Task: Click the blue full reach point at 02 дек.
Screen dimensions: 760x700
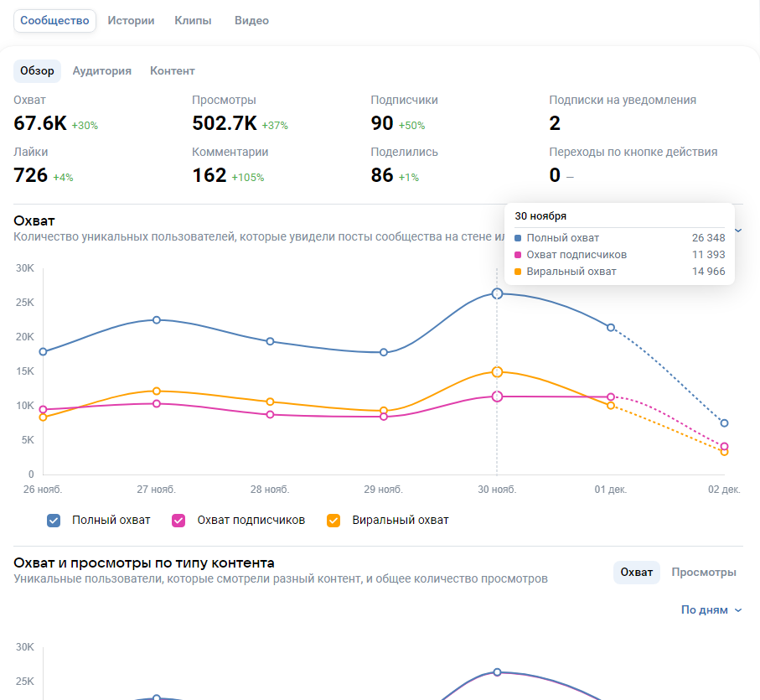Action: point(724,423)
